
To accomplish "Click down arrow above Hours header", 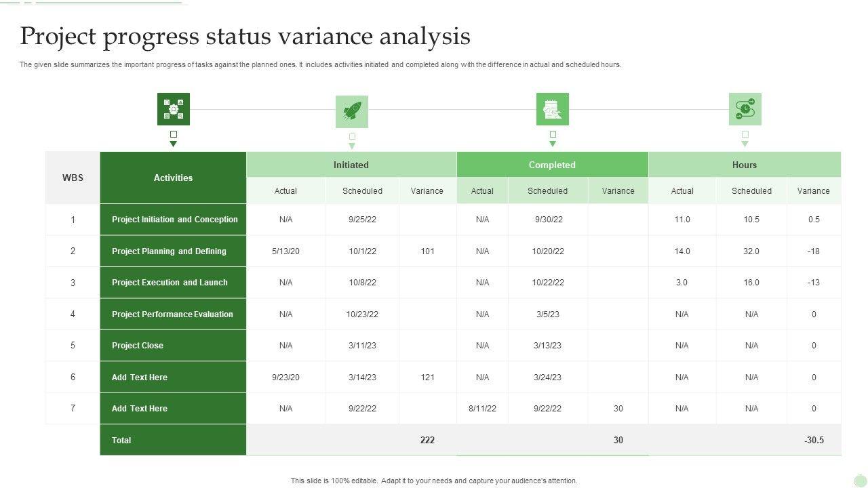I will (x=745, y=144).
